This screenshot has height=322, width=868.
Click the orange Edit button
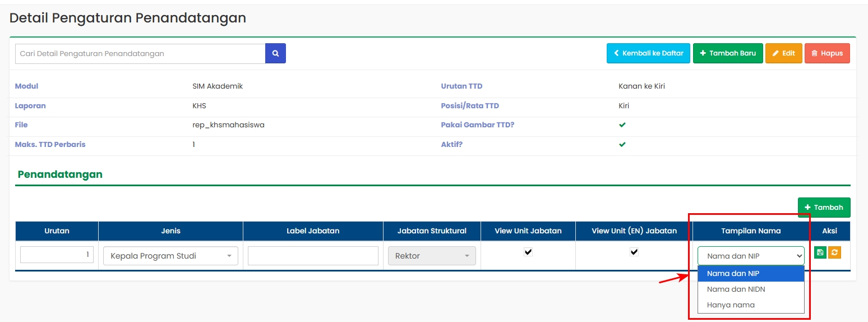pos(783,53)
